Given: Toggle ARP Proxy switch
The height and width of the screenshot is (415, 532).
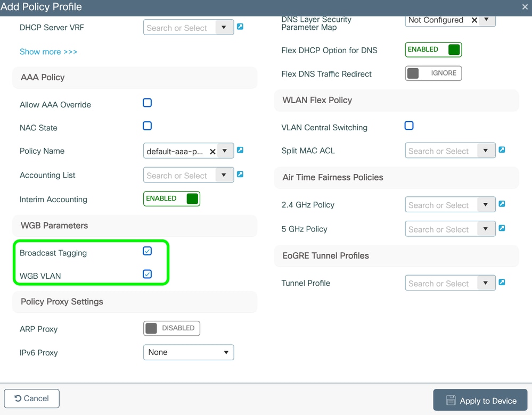Looking at the screenshot, I should point(171,328).
